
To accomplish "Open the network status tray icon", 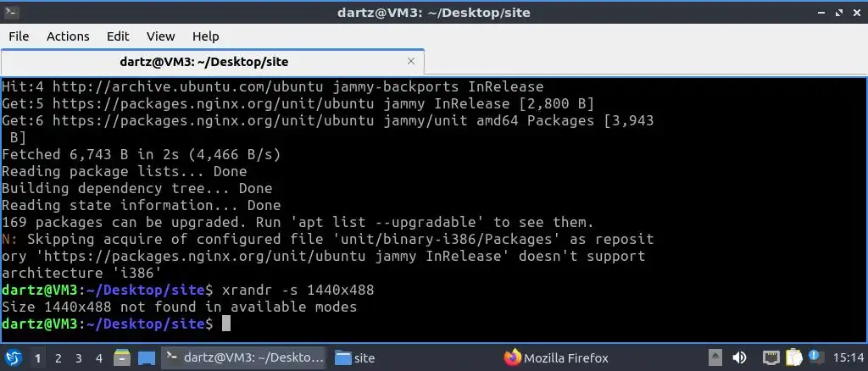I will pyautogui.click(x=771, y=357).
